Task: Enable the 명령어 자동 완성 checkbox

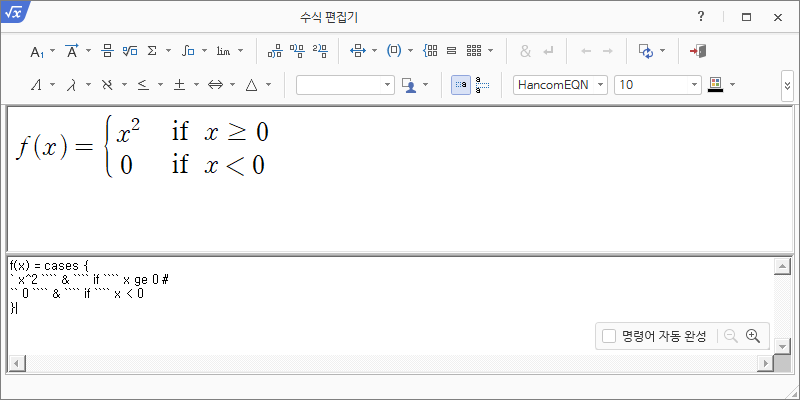Action: point(609,336)
